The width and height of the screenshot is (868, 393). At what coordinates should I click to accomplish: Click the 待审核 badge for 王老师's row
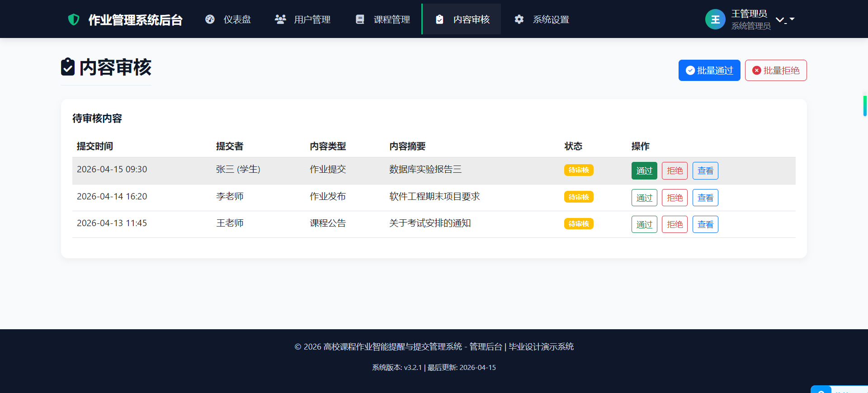coord(579,224)
